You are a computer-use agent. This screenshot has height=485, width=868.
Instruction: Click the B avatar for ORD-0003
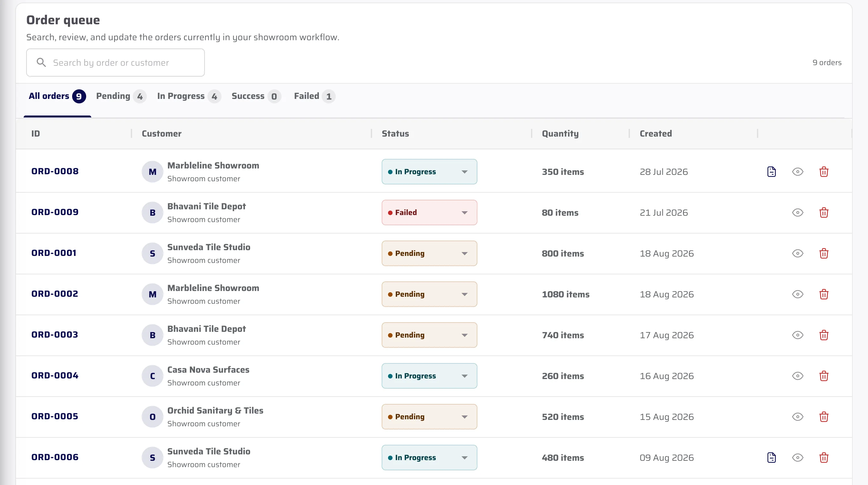coord(152,335)
